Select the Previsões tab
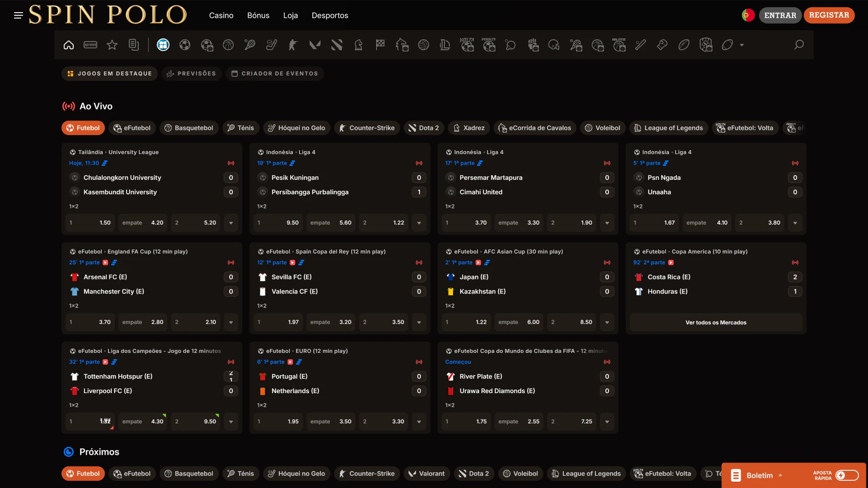The height and width of the screenshot is (488, 868). (x=191, y=74)
